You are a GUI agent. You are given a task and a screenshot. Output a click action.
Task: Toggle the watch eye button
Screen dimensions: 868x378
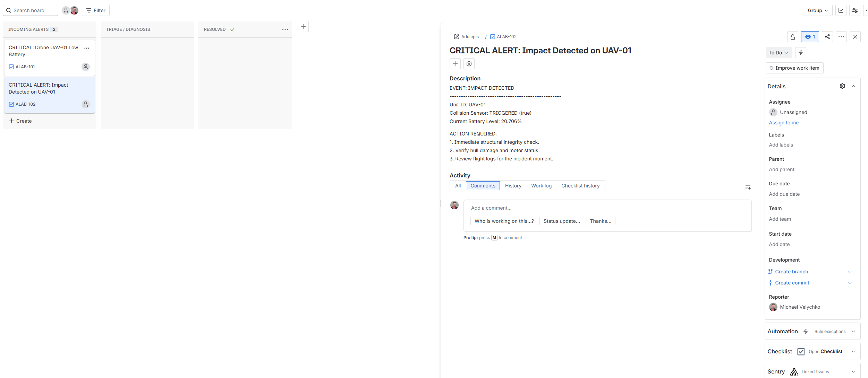tap(810, 37)
